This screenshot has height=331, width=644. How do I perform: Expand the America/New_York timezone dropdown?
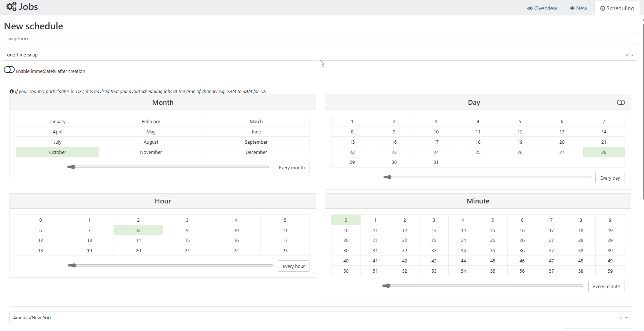626,318
